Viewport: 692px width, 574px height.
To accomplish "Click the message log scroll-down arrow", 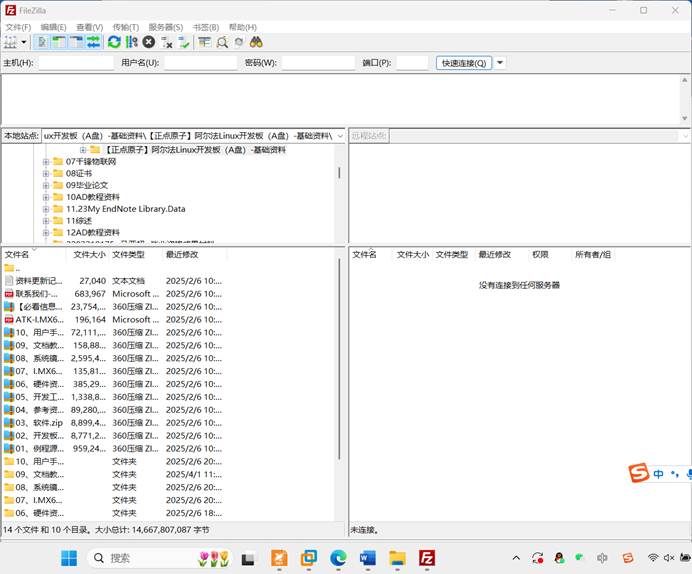I will 684,118.
